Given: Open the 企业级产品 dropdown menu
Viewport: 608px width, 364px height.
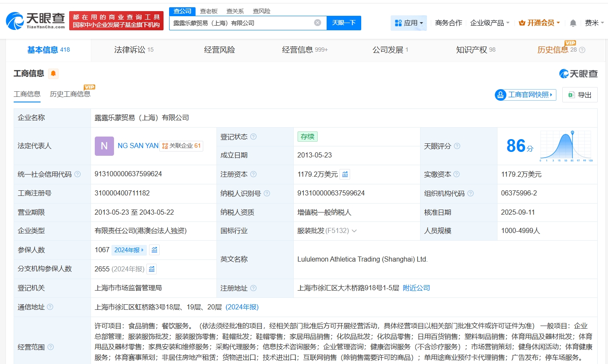Looking at the screenshot, I should tap(489, 23).
